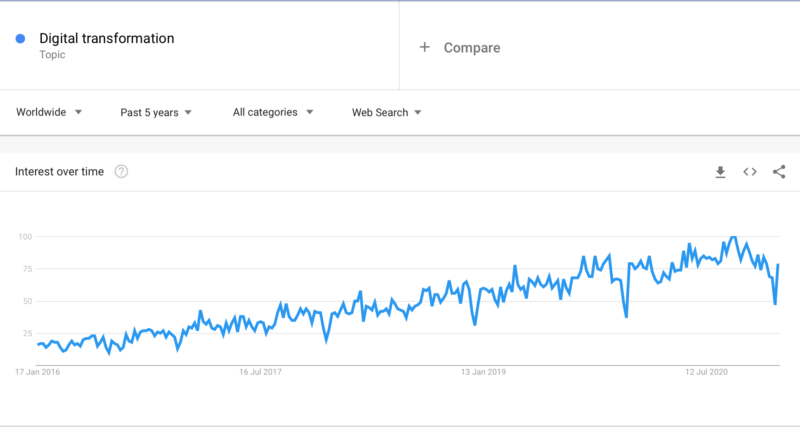Click the embed code icon

[x=749, y=172]
